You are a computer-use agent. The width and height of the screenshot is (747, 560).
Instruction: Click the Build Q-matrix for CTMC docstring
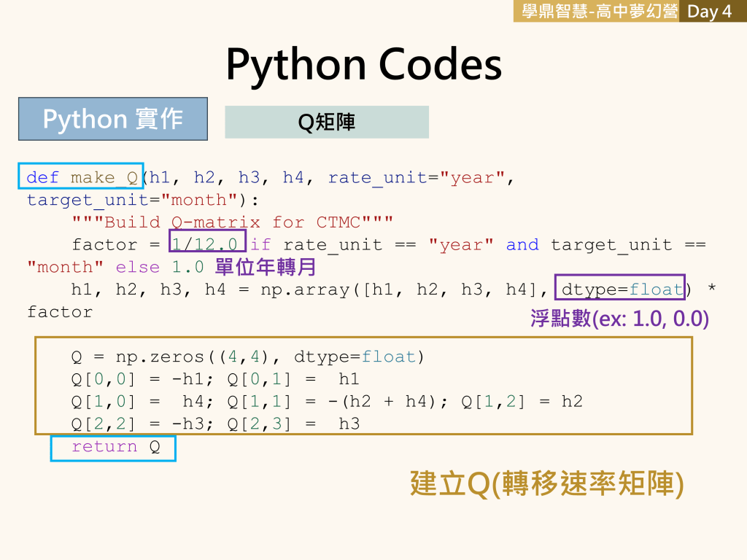tap(233, 222)
